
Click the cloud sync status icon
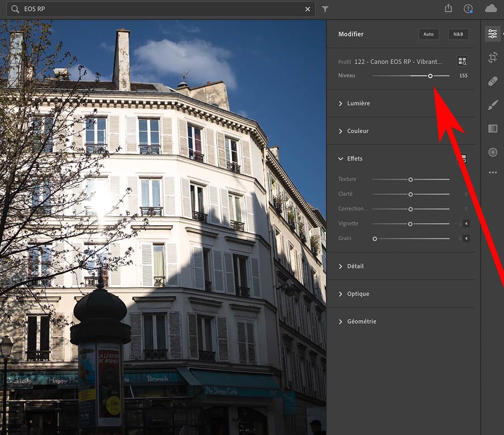point(491,9)
